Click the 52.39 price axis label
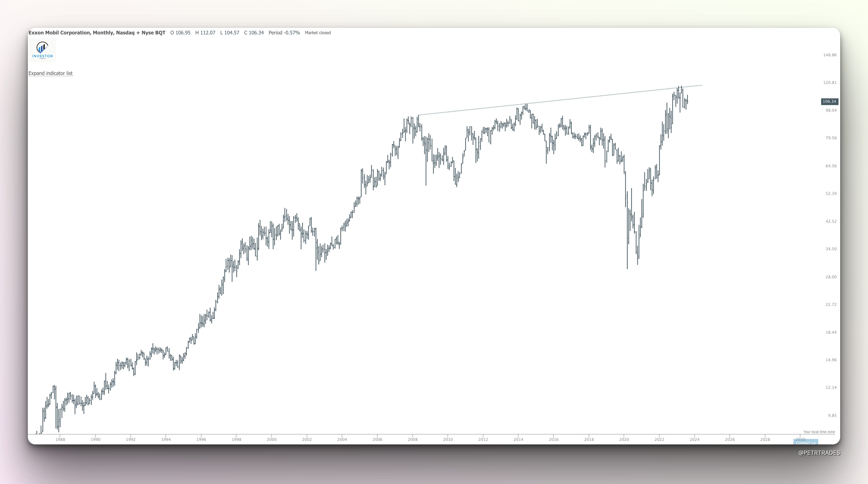 point(831,193)
